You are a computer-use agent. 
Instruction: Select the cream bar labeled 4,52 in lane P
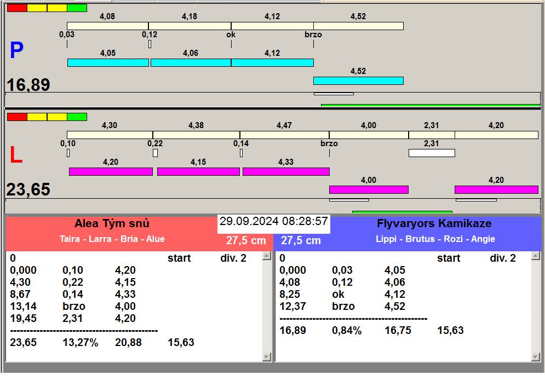click(x=359, y=26)
